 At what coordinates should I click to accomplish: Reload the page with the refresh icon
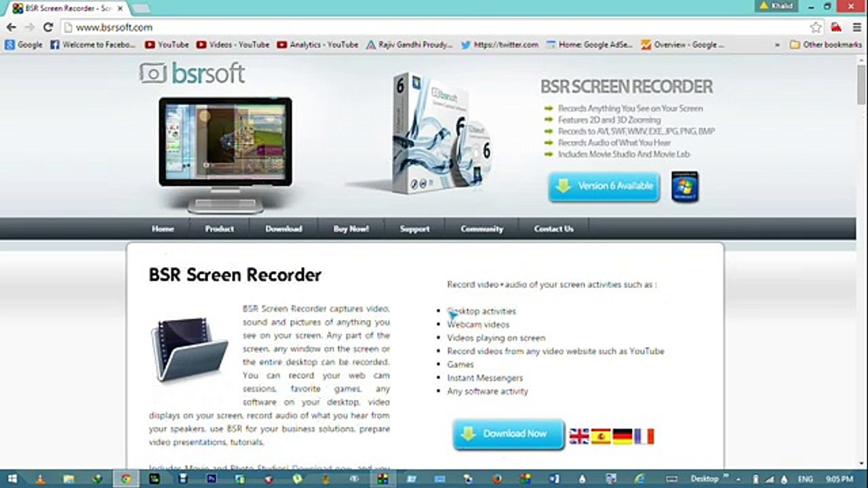(47, 27)
